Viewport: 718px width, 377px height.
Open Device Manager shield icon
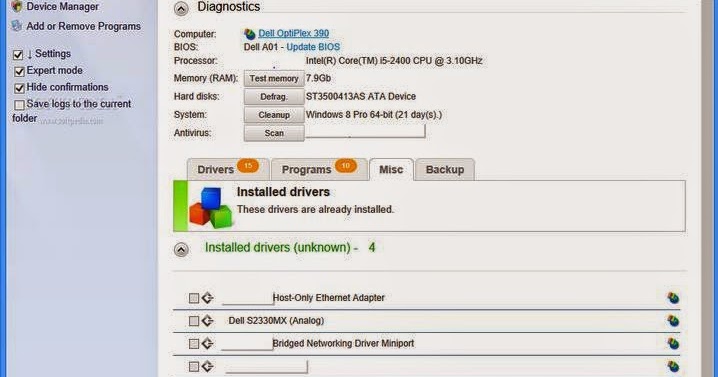(x=16, y=6)
